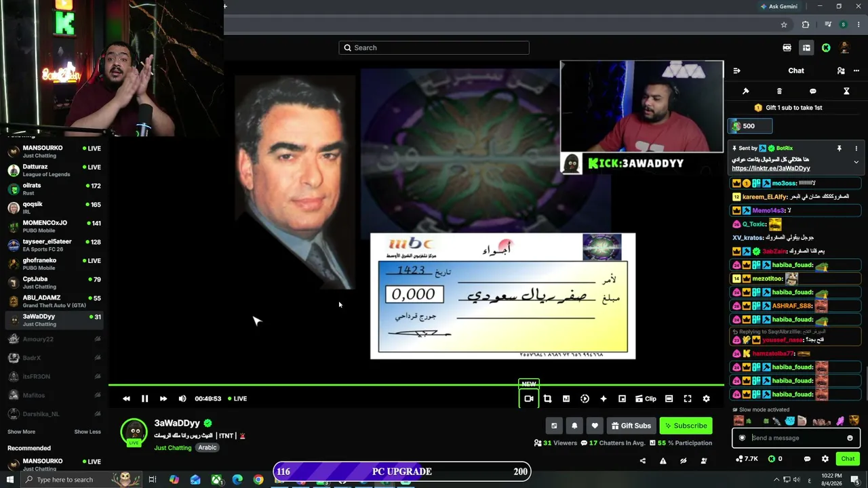This screenshot has height=488, width=868.
Task: Rewind the stream with the back button
Action: [126, 399]
